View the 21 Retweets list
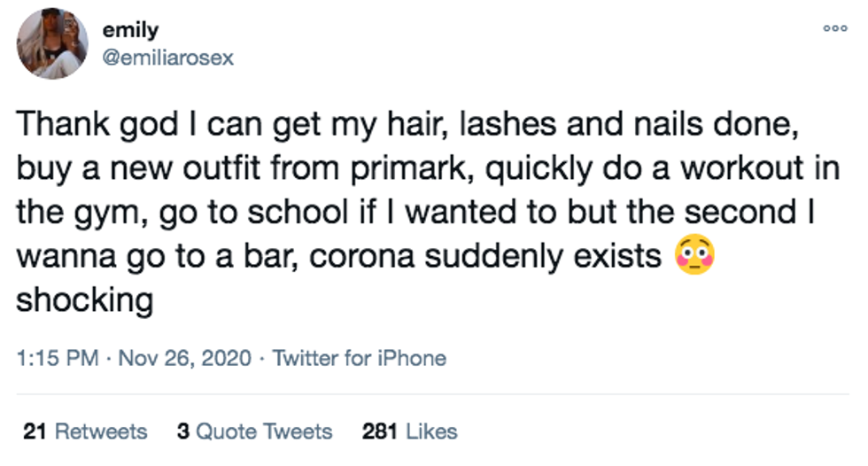The image size is (868, 466). point(85,431)
